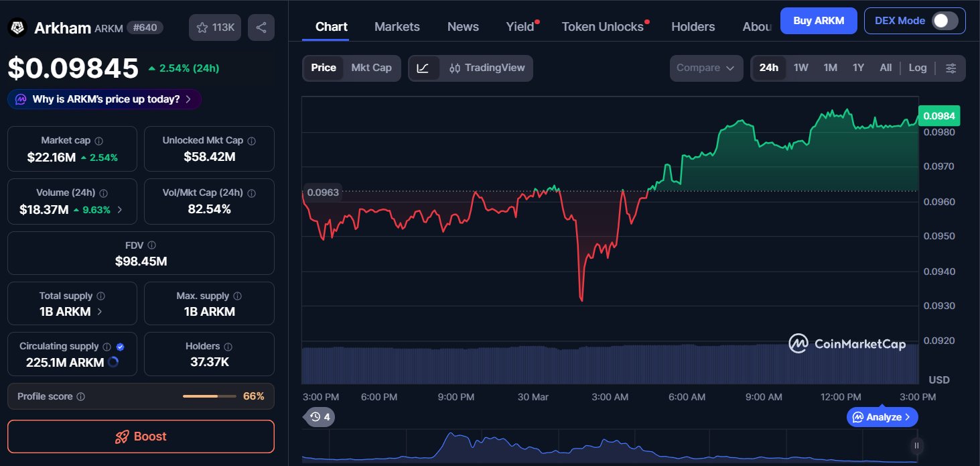Enable Log scale on chart
The width and height of the screenshot is (980, 466).
coord(917,68)
